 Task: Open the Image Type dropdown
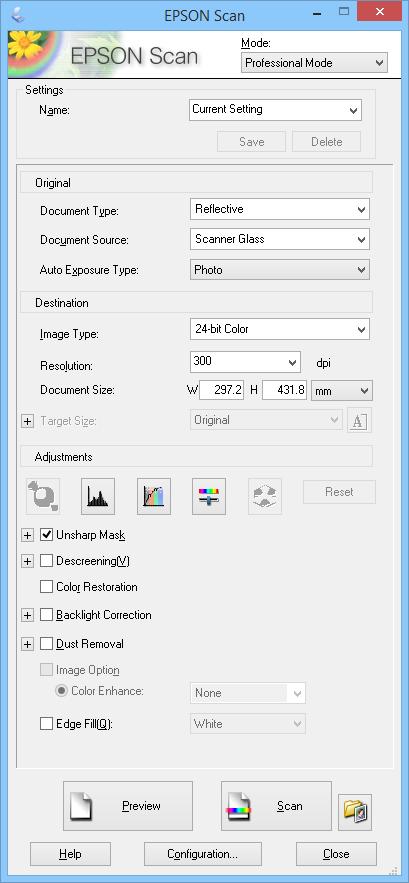pos(279,329)
